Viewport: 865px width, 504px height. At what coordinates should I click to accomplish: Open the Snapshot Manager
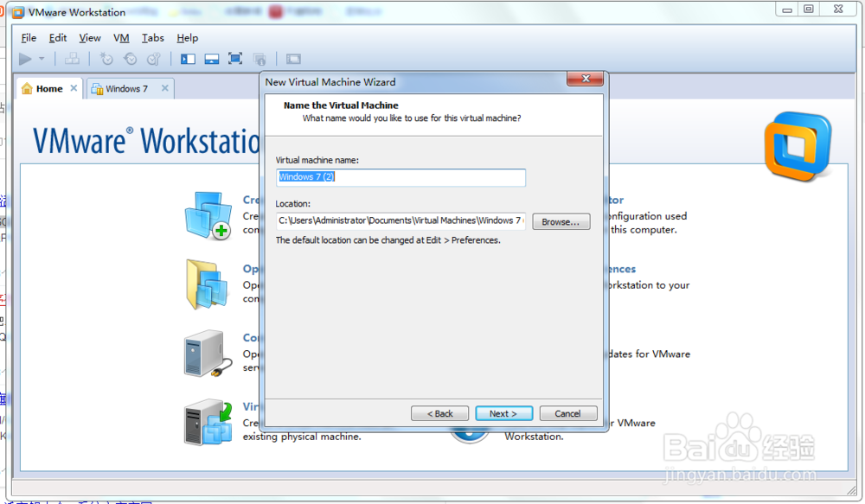click(x=154, y=59)
